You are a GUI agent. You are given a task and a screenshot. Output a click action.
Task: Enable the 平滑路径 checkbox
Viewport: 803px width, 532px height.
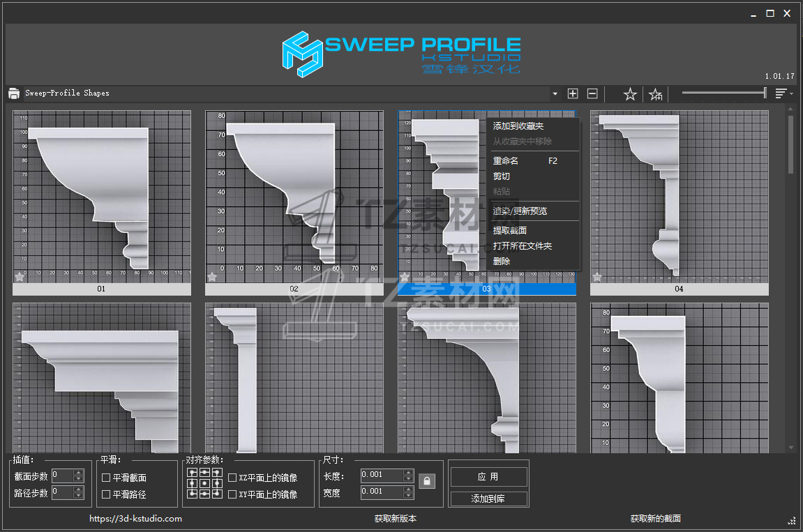(x=106, y=494)
